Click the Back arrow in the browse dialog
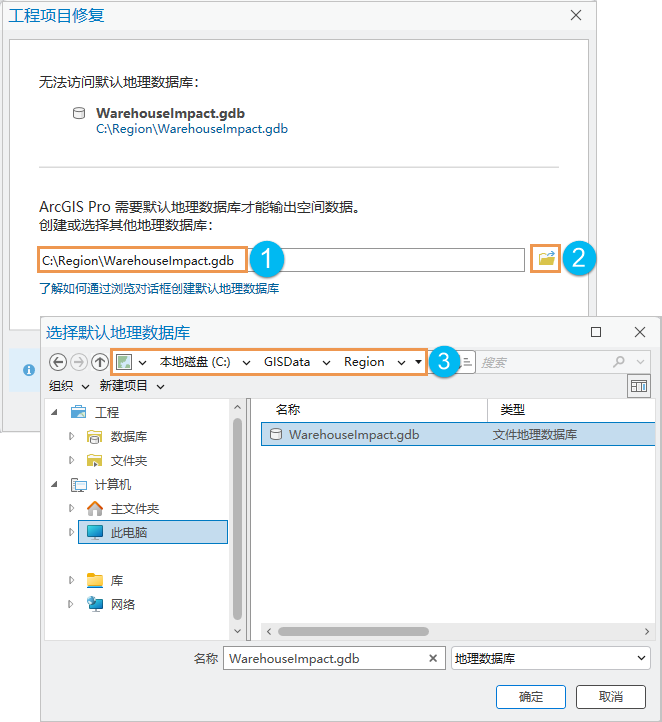This screenshot has width=662, height=722. [x=58, y=362]
